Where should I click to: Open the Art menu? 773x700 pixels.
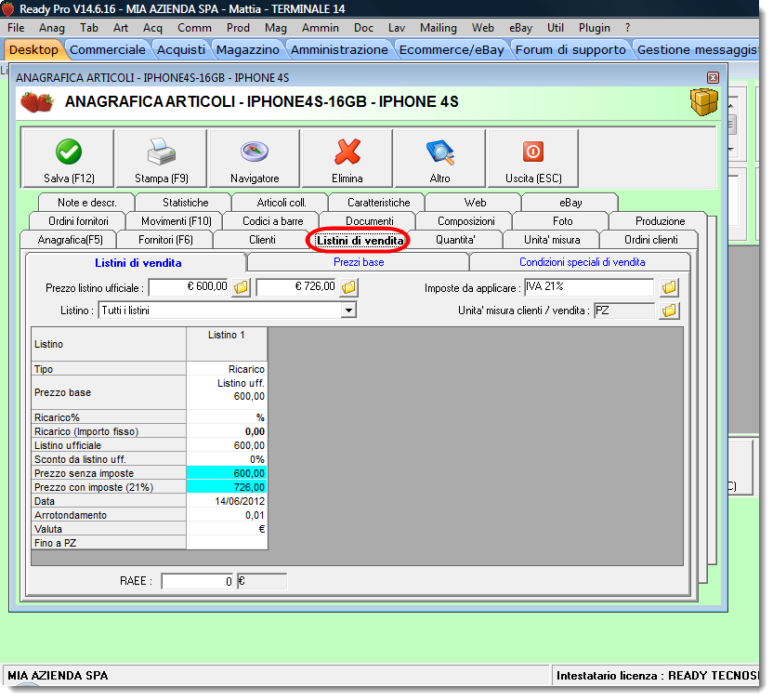[121, 28]
